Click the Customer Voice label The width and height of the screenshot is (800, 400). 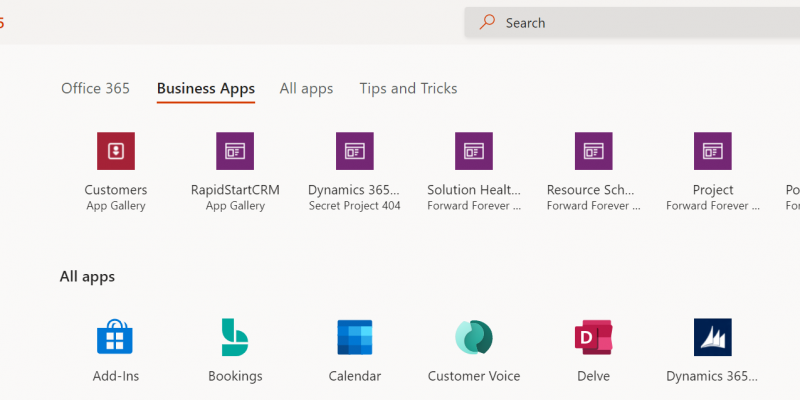[x=474, y=376]
